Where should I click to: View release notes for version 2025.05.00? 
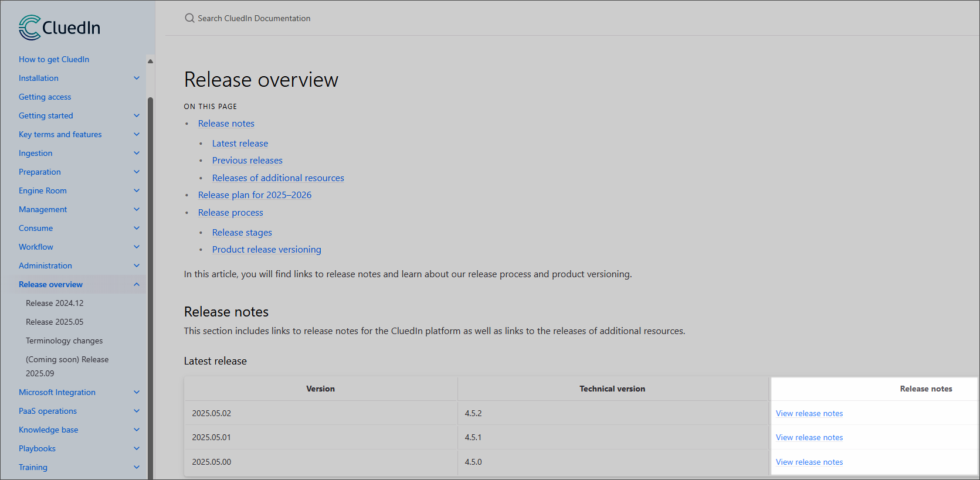coord(809,462)
